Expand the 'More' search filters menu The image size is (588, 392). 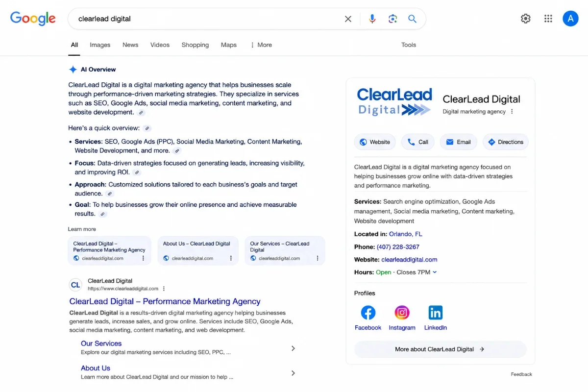(261, 45)
